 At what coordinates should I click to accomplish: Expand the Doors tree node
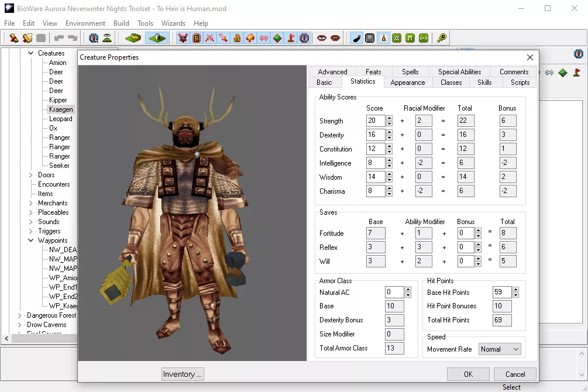[31, 175]
